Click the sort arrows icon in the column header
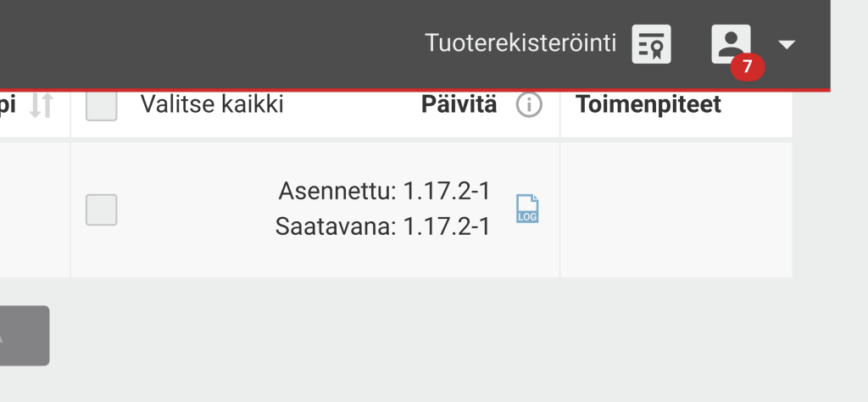This screenshot has height=402, width=868. [42, 105]
